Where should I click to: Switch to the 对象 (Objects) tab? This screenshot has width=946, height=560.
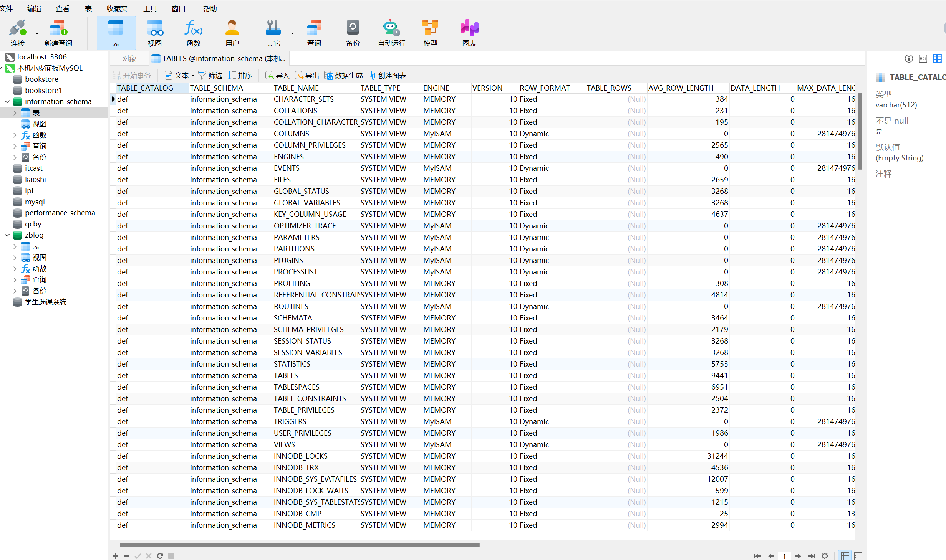129,58
